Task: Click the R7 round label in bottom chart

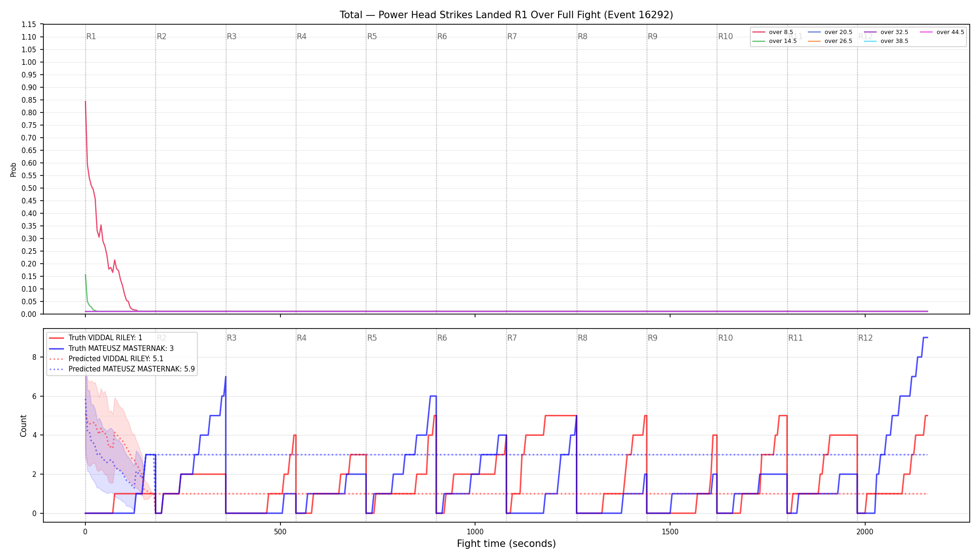Action: pyautogui.click(x=512, y=338)
